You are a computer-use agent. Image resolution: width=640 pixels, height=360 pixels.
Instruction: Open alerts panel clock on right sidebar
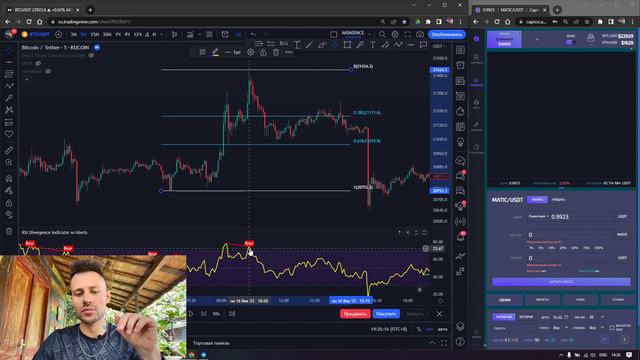click(x=460, y=65)
